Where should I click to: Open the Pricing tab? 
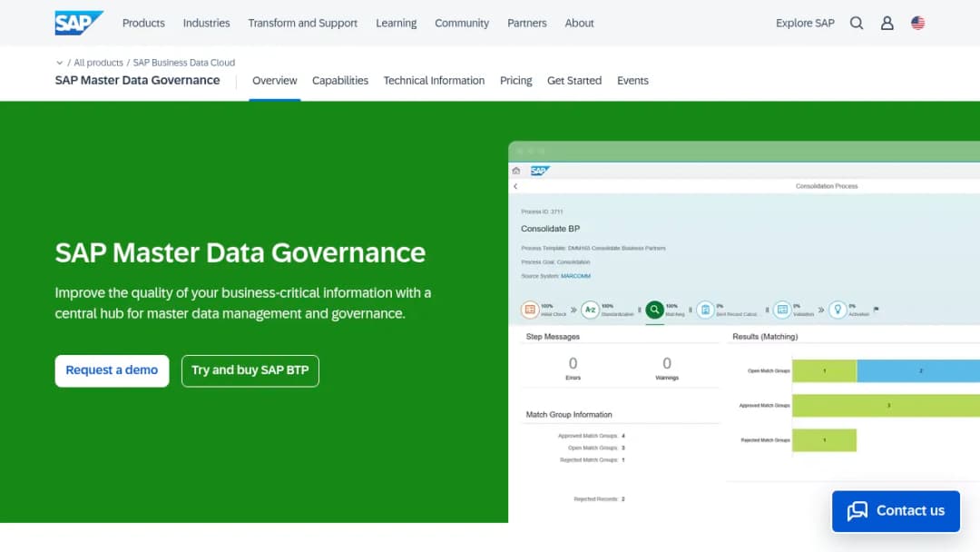coord(515,81)
